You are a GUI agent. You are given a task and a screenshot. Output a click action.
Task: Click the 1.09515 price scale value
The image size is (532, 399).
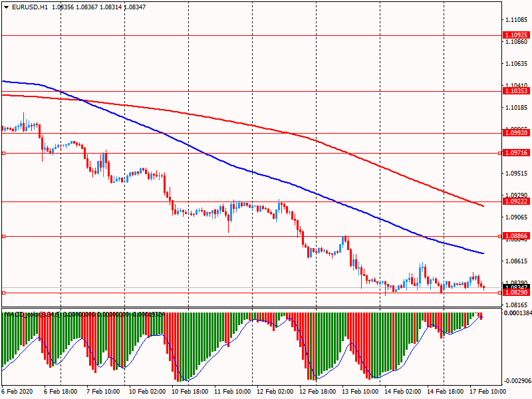[517, 174]
